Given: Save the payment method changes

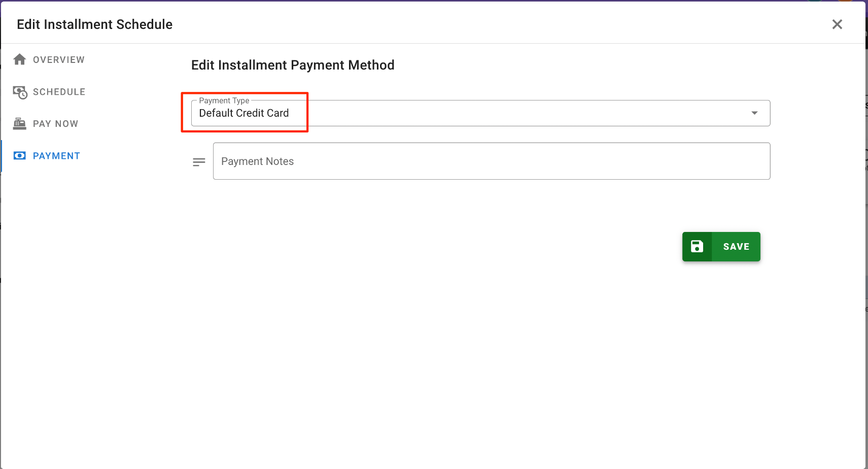Looking at the screenshot, I should [721, 247].
